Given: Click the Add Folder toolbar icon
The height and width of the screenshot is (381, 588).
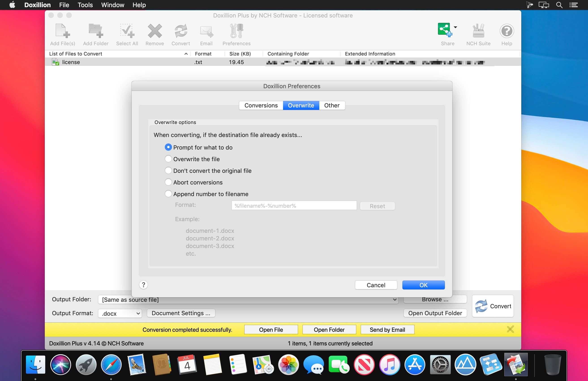Looking at the screenshot, I should (96, 31).
